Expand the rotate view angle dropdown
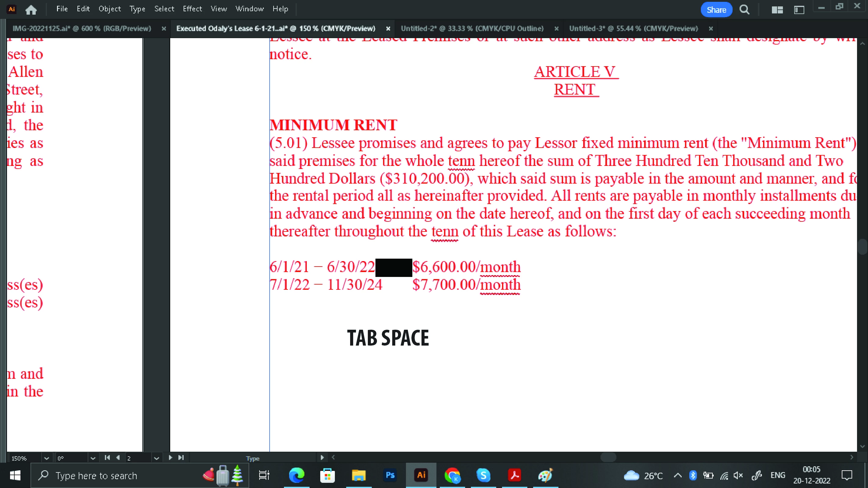868x488 pixels. 93,458
